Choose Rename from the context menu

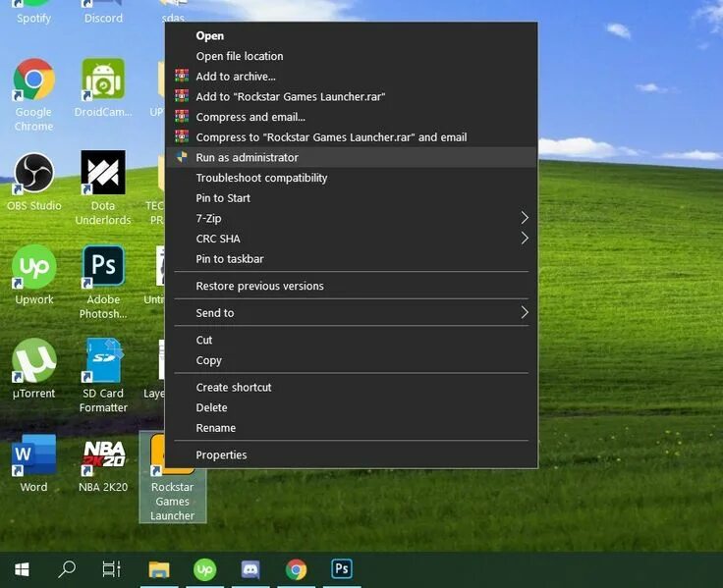352,428
